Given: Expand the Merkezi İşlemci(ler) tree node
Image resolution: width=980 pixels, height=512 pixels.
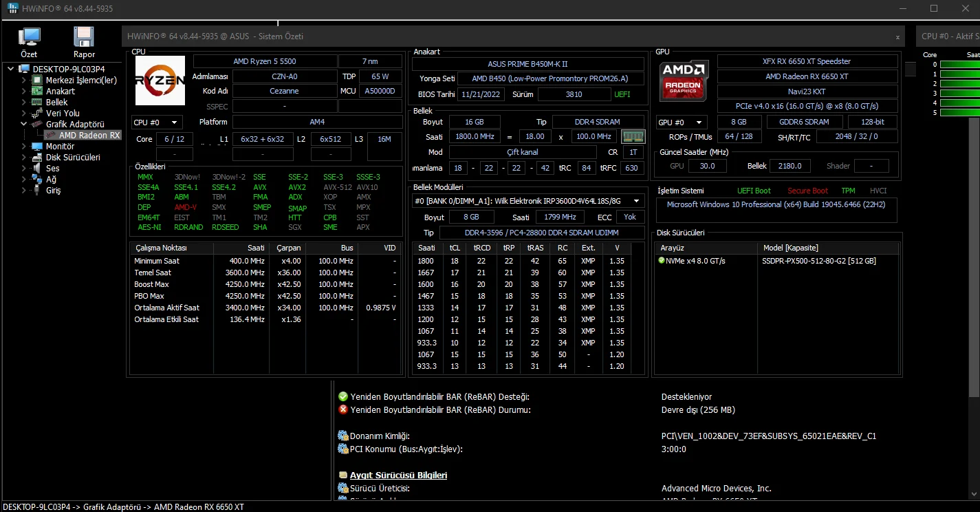Looking at the screenshot, I should (x=23, y=80).
